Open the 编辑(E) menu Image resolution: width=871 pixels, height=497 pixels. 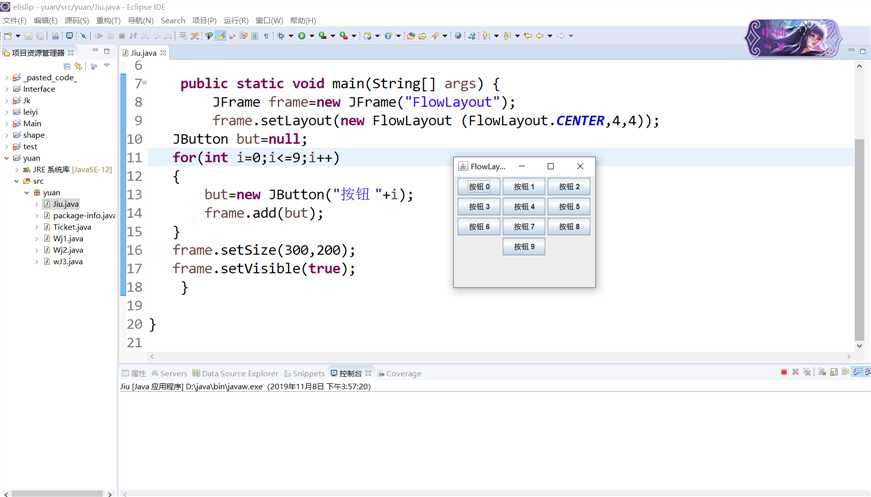click(x=46, y=21)
